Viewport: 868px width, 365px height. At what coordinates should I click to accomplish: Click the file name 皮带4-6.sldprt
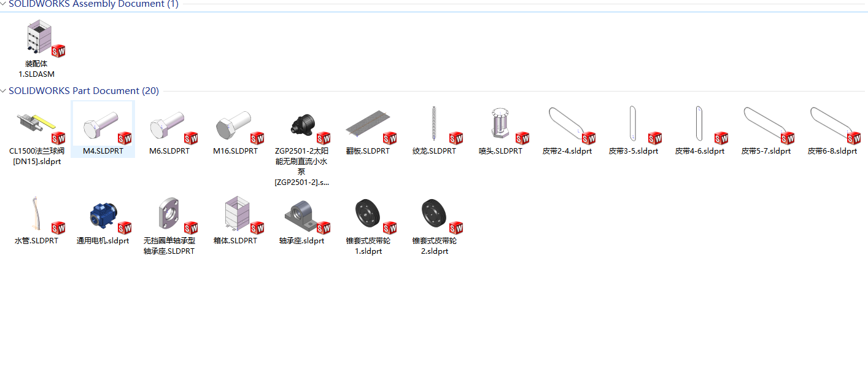pyautogui.click(x=700, y=151)
